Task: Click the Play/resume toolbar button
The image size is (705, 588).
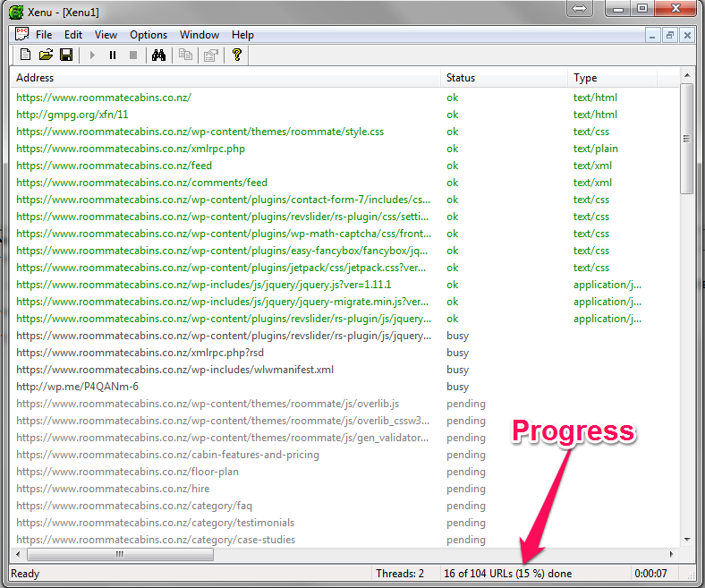Action: [x=92, y=55]
